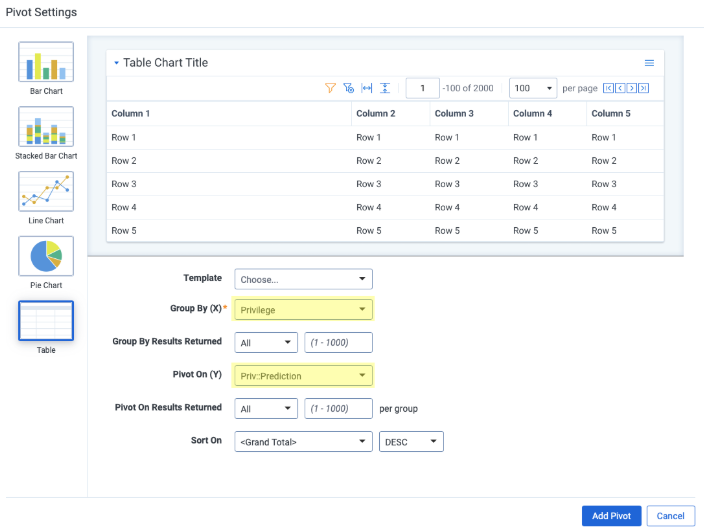Click the fit column width icon
704x530 pixels.
click(x=367, y=88)
